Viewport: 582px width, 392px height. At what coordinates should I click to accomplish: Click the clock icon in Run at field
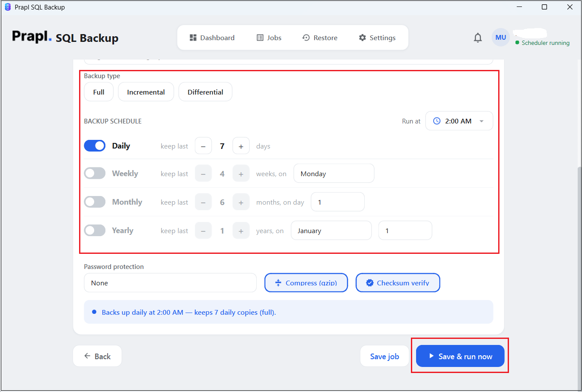coord(437,121)
